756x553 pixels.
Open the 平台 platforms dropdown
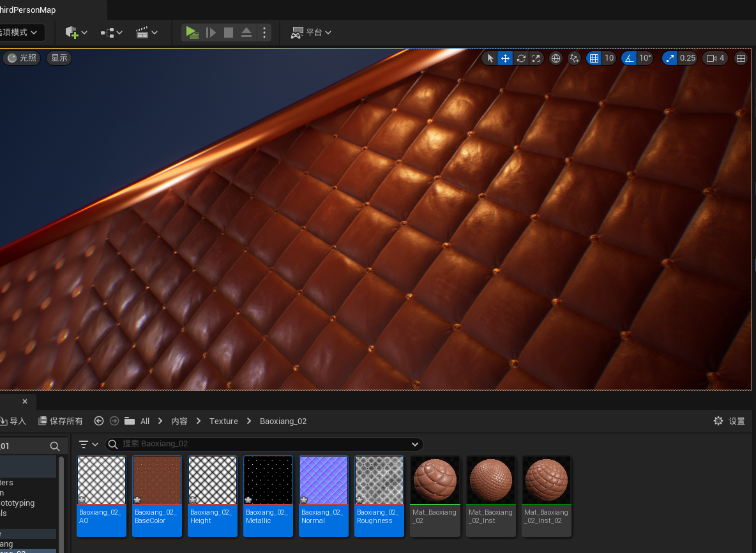pos(312,33)
